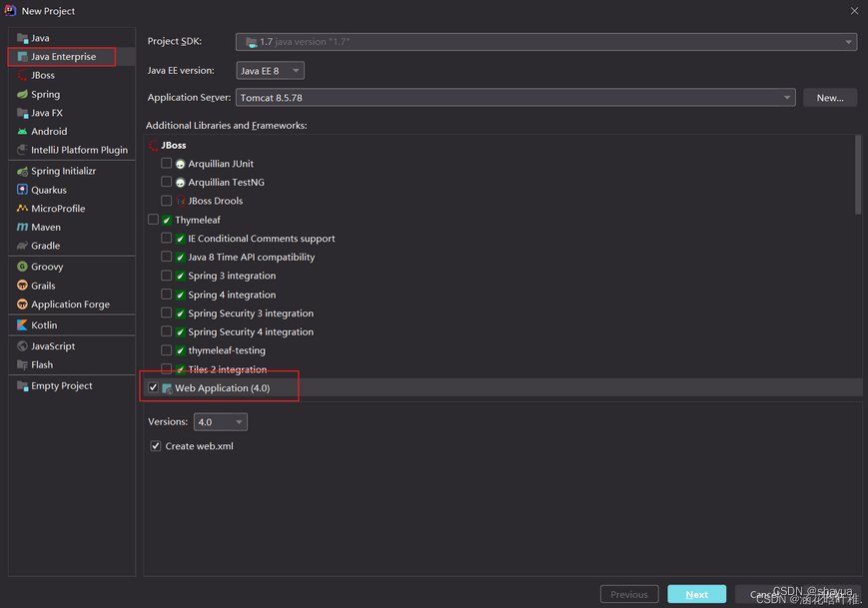The width and height of the screenshot is (868, 608).
Task: Open the Java EE version dropdown
Action: 270,71
